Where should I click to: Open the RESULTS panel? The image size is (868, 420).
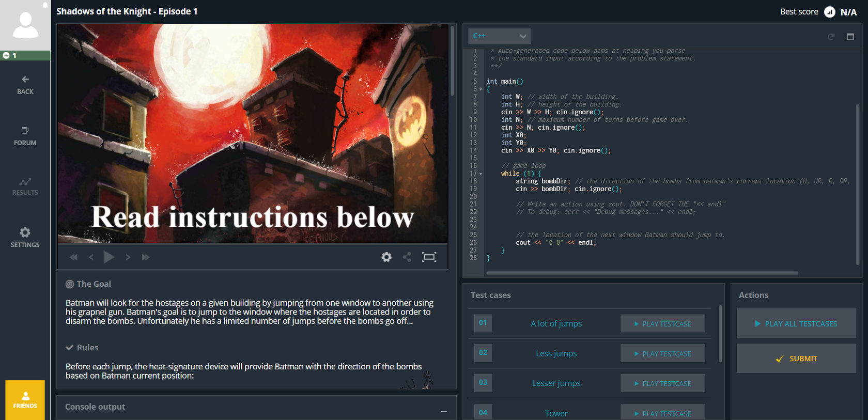tap(25, 187)
